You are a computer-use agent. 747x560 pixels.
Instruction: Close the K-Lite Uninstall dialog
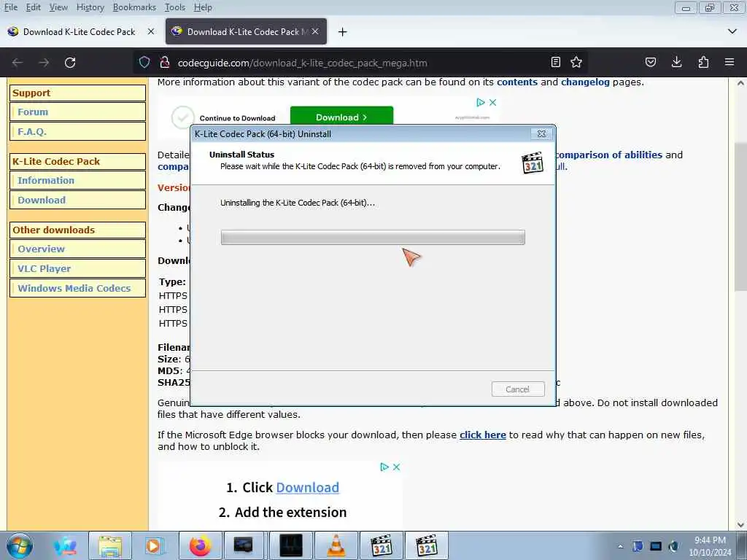(542, 134)
